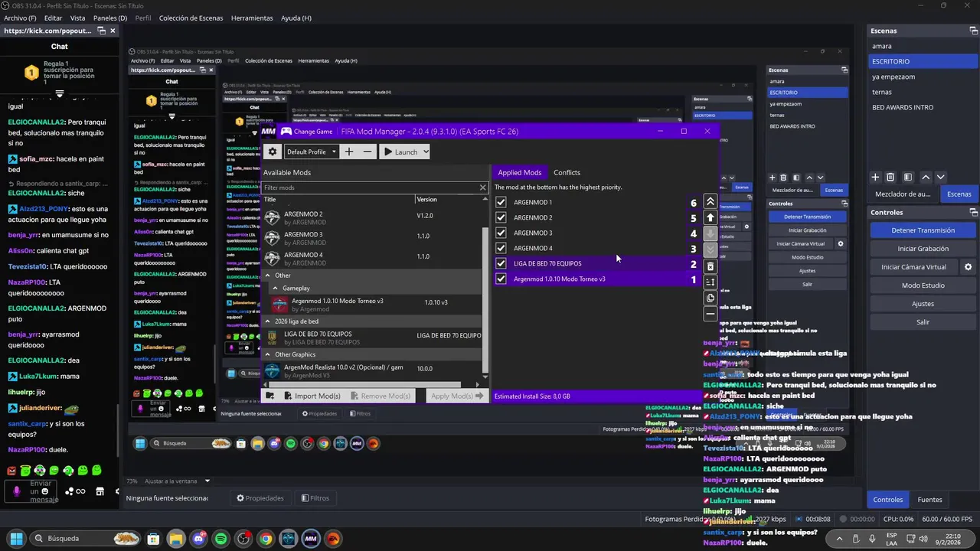The width and height of the screenshot is (980, 551).
Task: Open scene filters icon in Escenas panel
Action: point(908,177)
